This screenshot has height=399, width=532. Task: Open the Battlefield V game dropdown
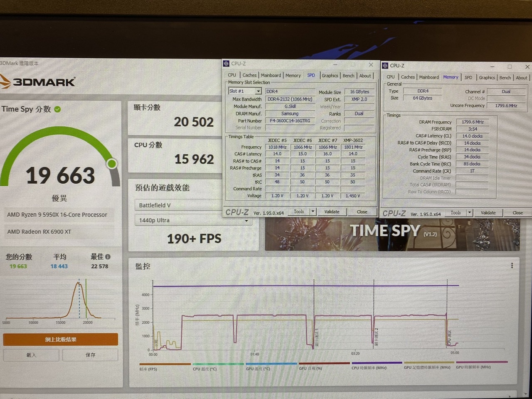pos(194,205)
